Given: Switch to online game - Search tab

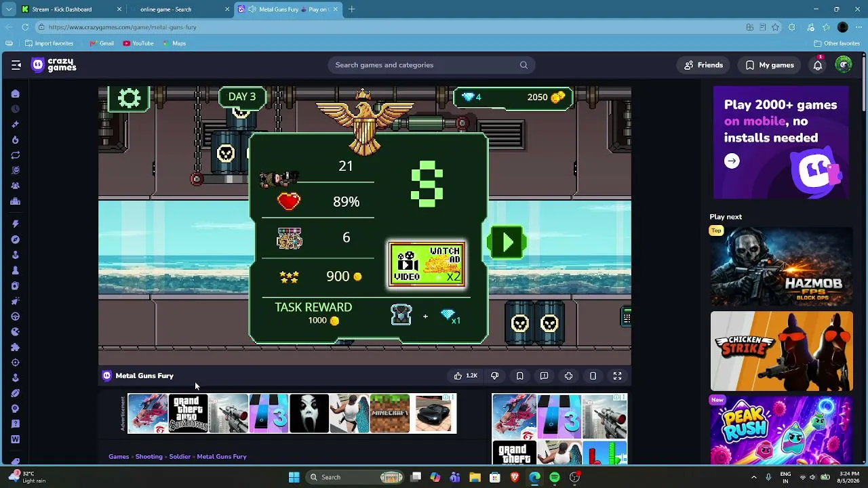Looking at the screenshot, I should point(180,9).
